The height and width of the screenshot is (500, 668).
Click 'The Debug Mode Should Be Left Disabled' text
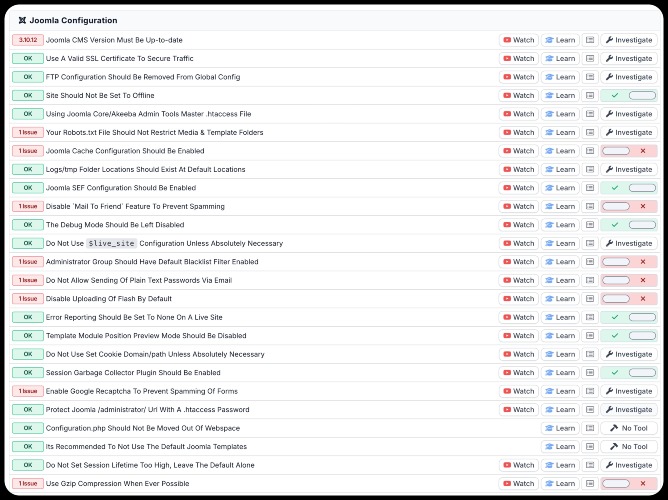[115, 225]
